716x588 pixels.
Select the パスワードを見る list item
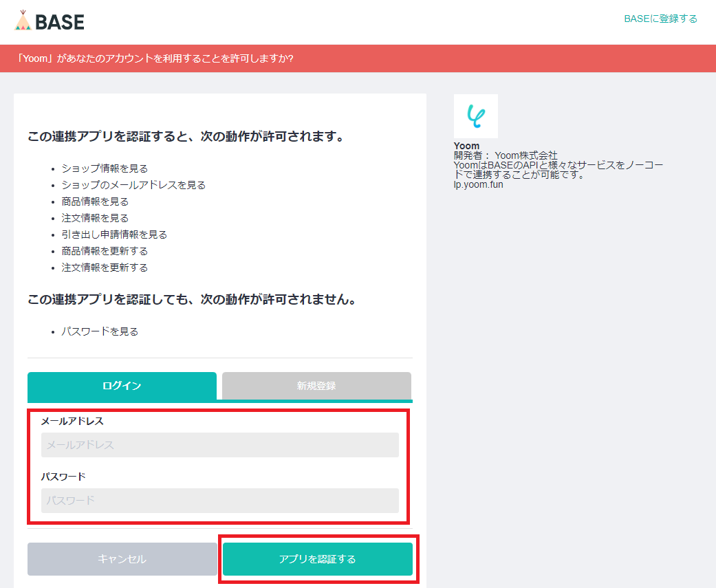100,331
